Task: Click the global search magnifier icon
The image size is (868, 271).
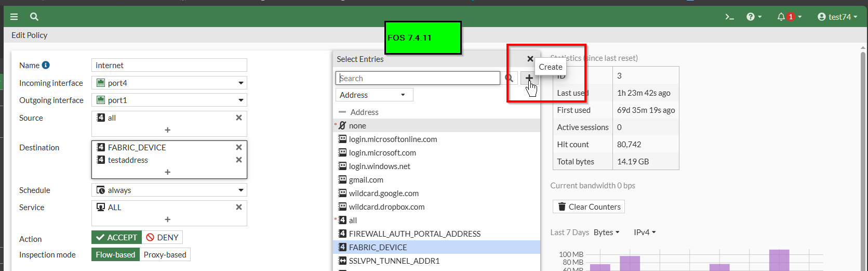Action: (x=34, y=17)
